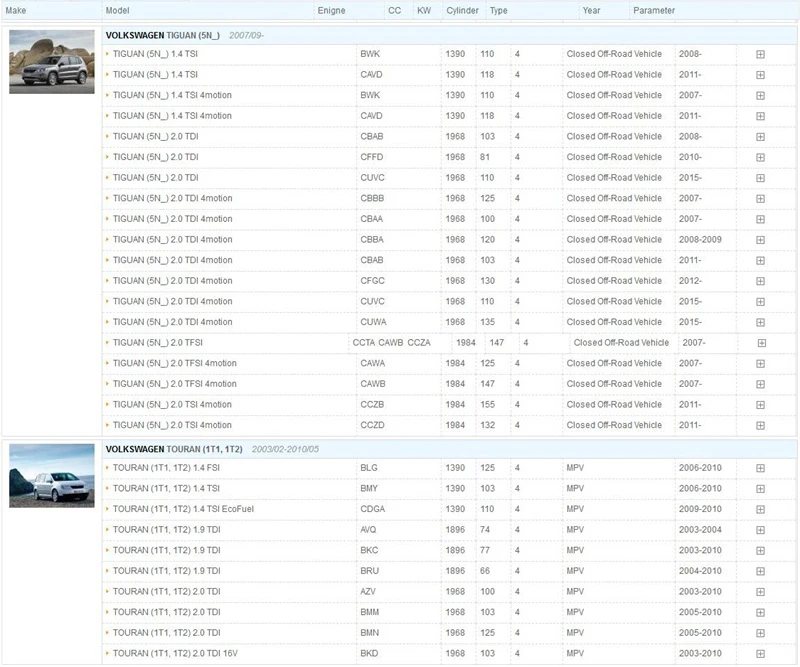Select KW value 135 in CUWA row
This screenshot has width=800, height=667.
(x=487, y=322)
